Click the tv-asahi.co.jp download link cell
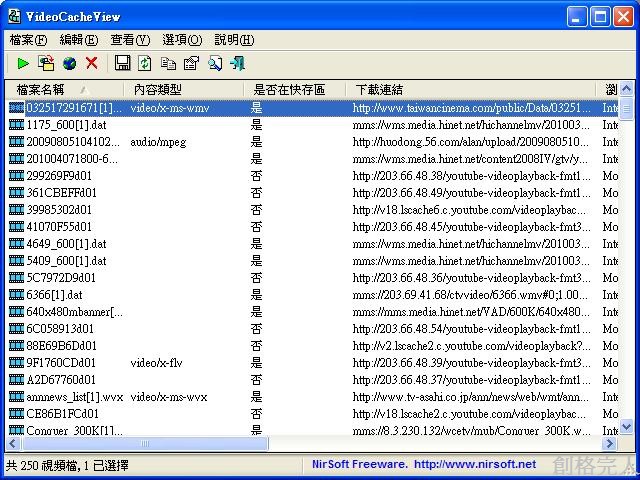The height and width of the screenshot is (480, 640). (471, 397)
